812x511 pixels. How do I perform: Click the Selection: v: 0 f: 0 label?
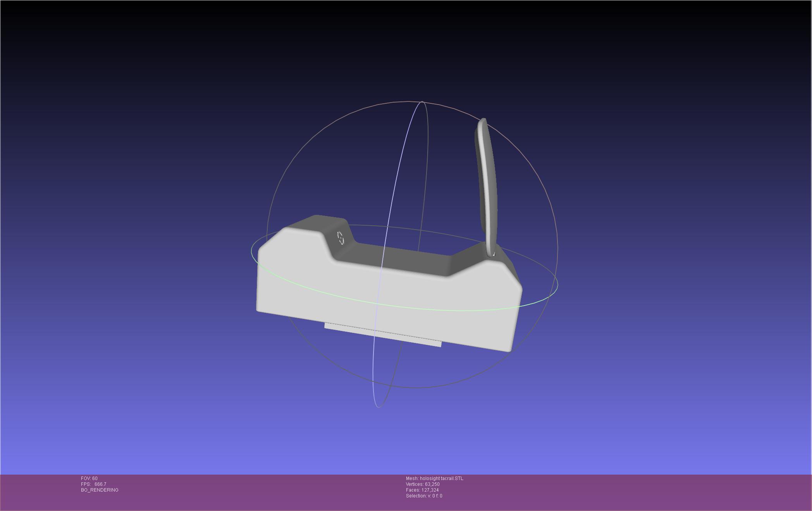coord(424,496)
